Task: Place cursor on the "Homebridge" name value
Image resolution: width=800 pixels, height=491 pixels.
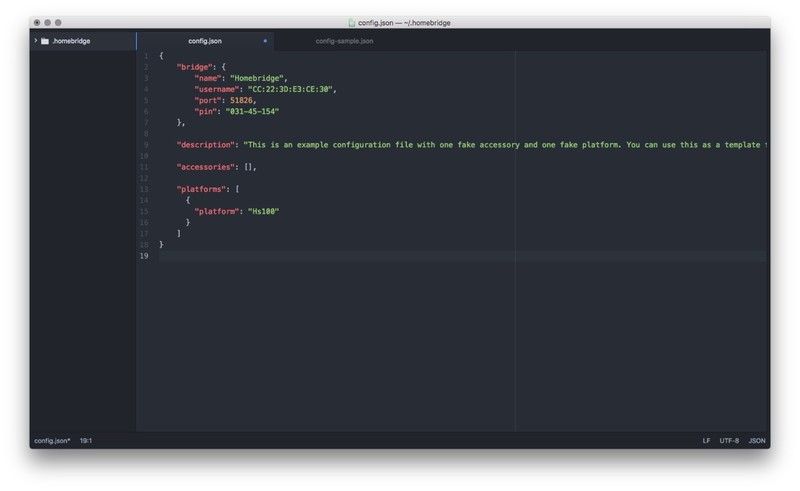Action: click(258, 77)
